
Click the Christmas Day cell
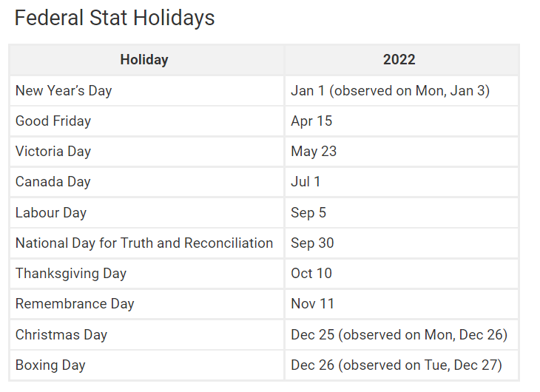point(61,335)
